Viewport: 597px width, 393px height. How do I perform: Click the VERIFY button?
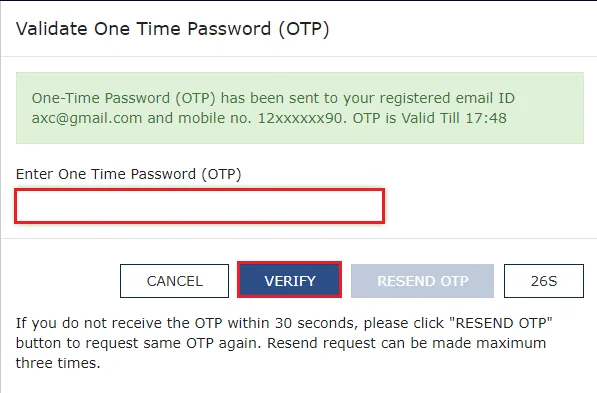coord(289,280)
